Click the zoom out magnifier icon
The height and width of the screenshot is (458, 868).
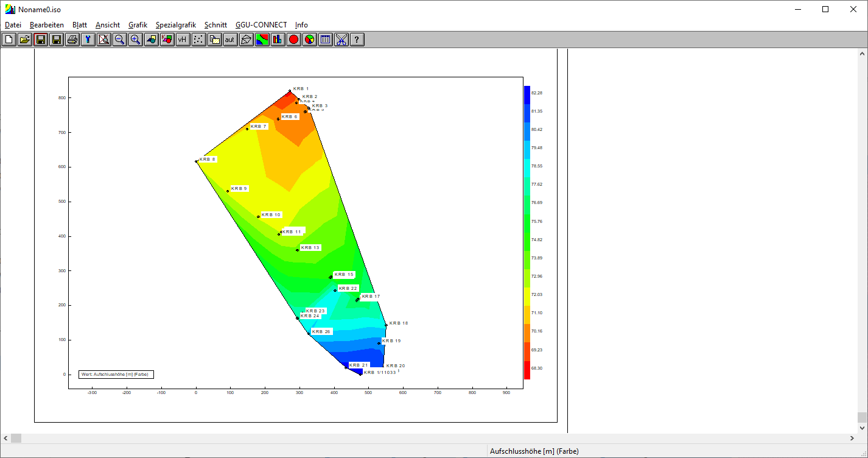(x=120, y=40)
